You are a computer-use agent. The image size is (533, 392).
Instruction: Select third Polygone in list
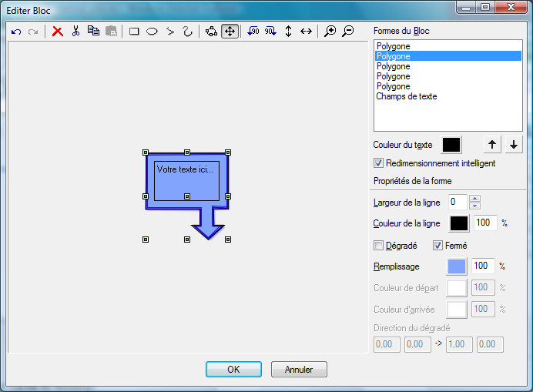tap(448, 66)
